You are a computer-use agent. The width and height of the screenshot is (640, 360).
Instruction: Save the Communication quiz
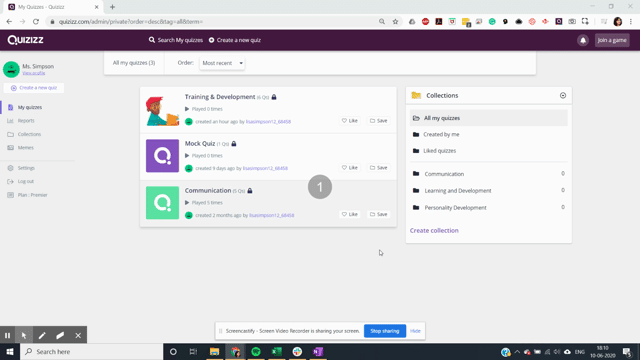point(379,214)
